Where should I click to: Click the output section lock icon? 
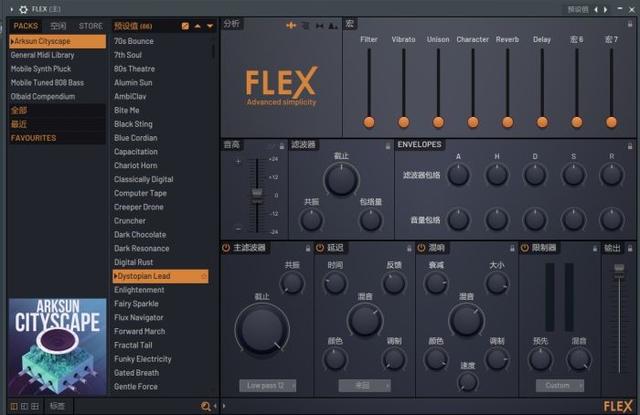(630, 248)
